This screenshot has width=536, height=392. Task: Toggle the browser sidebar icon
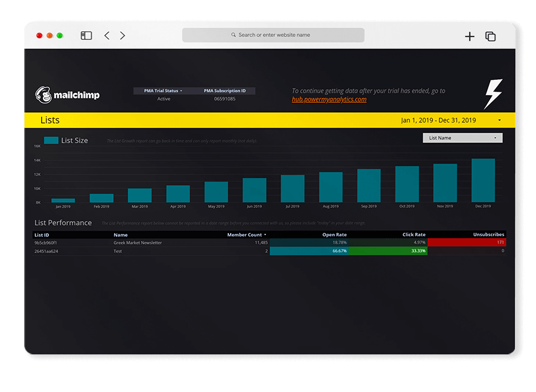pyautogui.click(x=86, y=35)
